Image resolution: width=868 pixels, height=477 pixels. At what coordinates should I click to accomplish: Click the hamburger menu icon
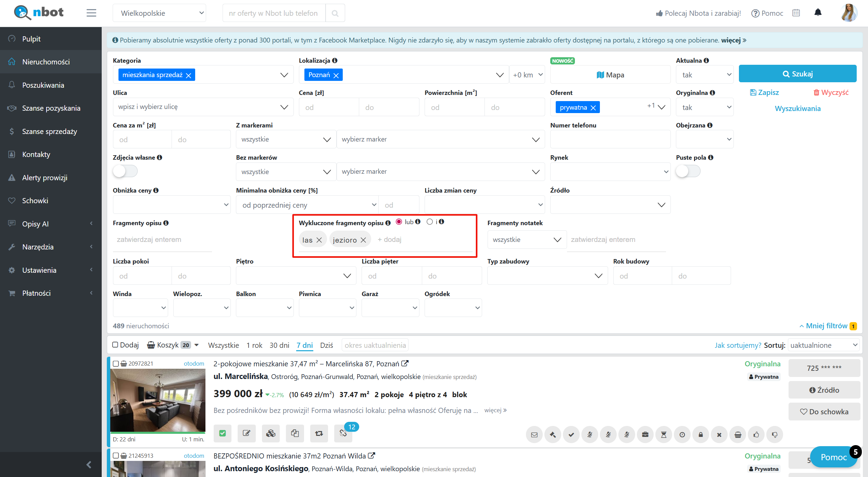pos(91,13)
